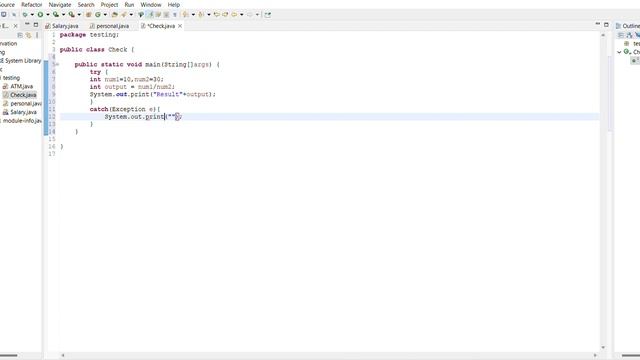This screenshot has width=640, height=360.
Task: Click the New Java Class green icon
Action: pos(98,15)
